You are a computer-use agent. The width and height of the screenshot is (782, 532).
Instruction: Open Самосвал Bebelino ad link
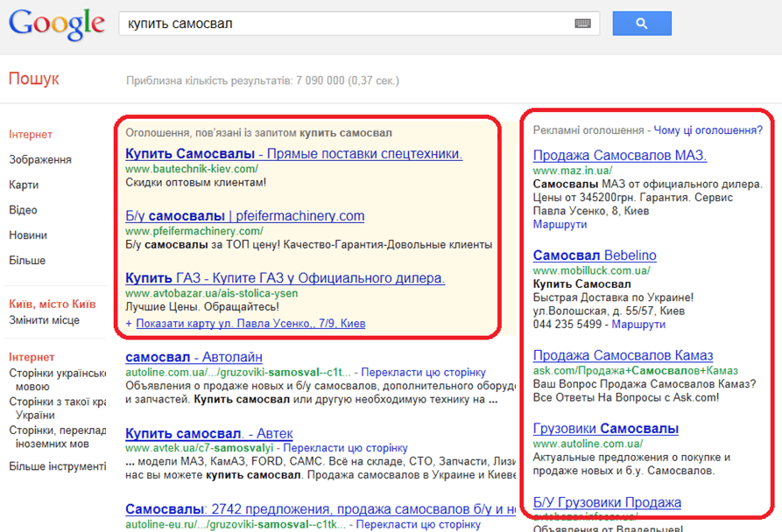[x=594, y=255]
